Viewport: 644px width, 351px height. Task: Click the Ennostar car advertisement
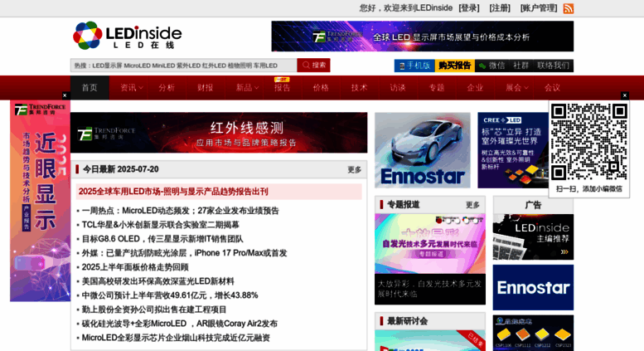point(423,150)
